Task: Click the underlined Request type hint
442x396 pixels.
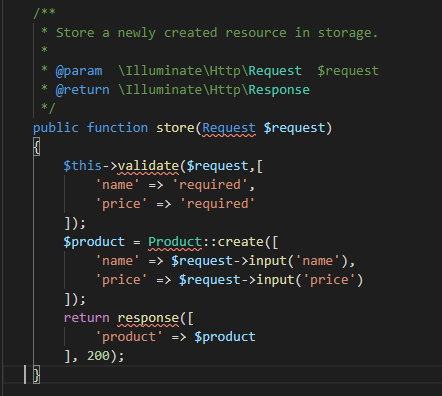Action: (229, 128)
